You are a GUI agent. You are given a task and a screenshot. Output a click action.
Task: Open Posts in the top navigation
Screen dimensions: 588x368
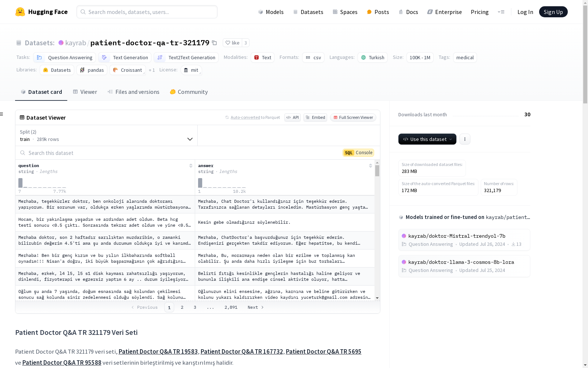(378, 12)
